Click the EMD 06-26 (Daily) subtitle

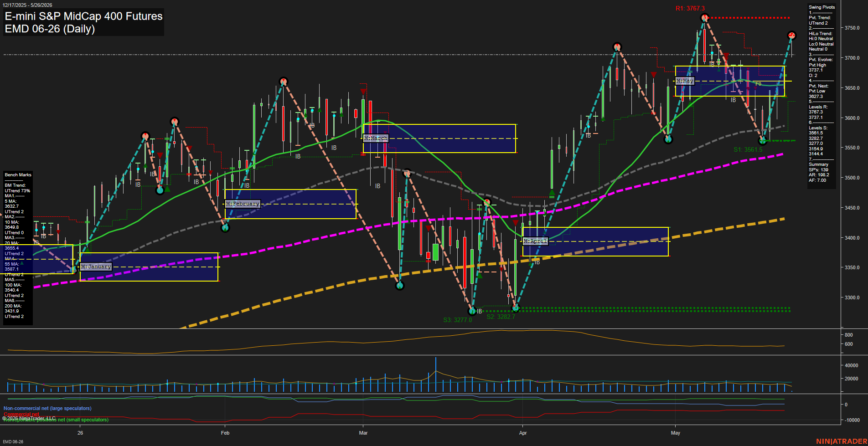tap(50, 29)
